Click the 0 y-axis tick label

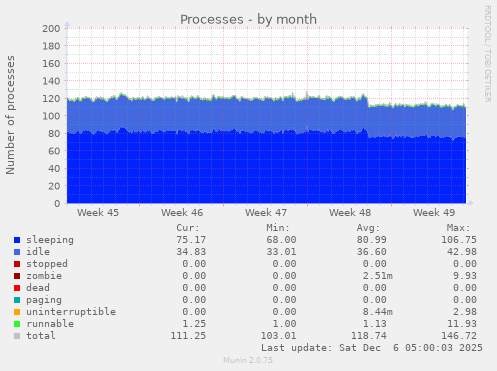point(57,204)
